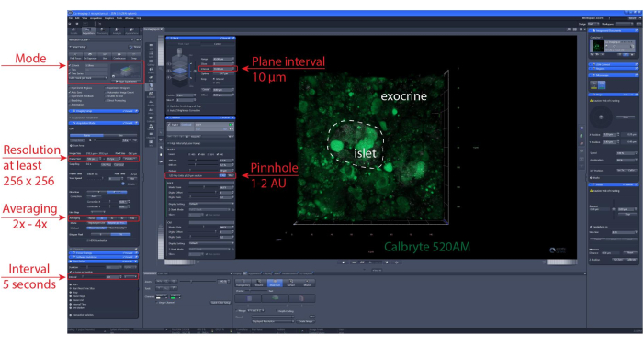Viewport: 644px width, 345px height.
Task: Toggle the Auto Save checkbox
Action: [x=70, y=93]
